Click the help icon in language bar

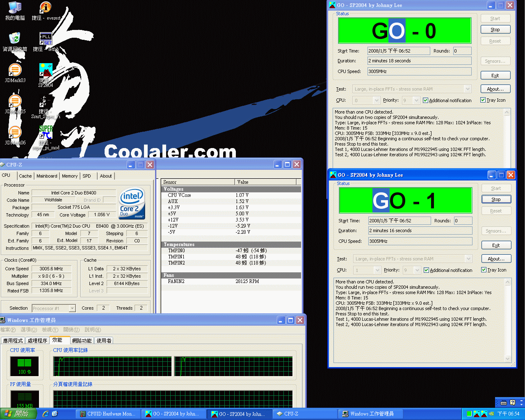coord(512,402)
